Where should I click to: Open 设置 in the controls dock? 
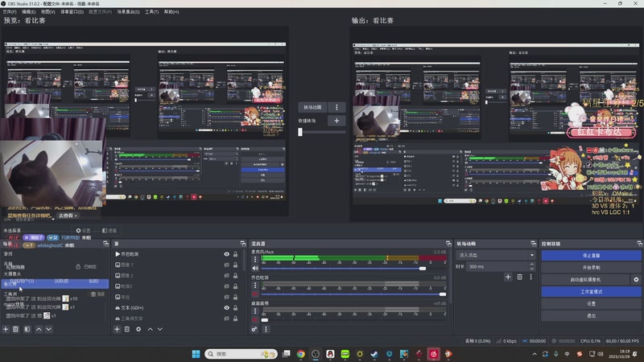coord(591,304)
